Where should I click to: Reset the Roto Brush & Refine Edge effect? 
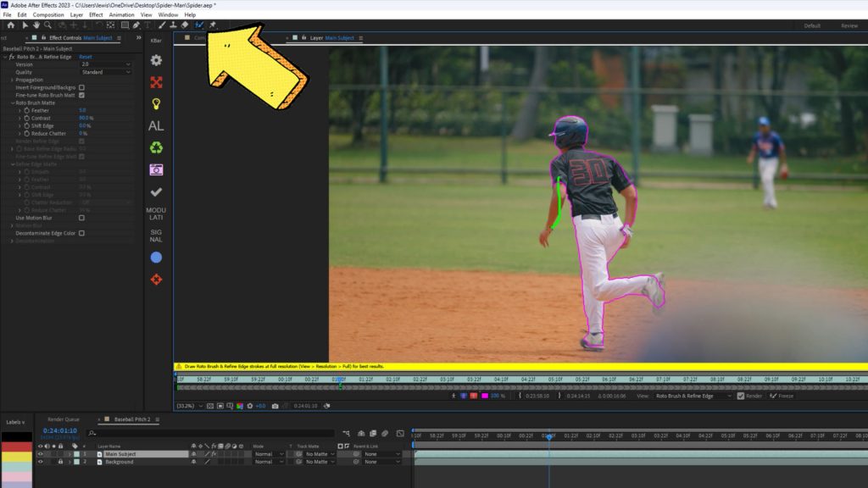click(86, 57)
